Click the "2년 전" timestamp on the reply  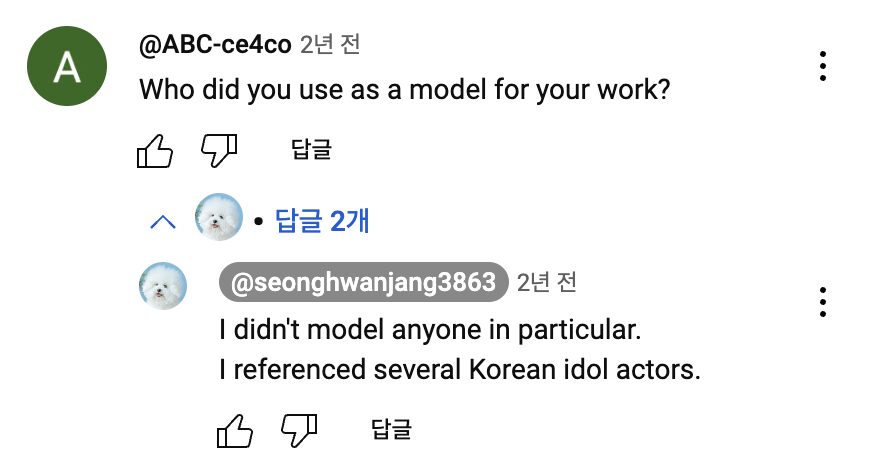[x=546, y=283]
